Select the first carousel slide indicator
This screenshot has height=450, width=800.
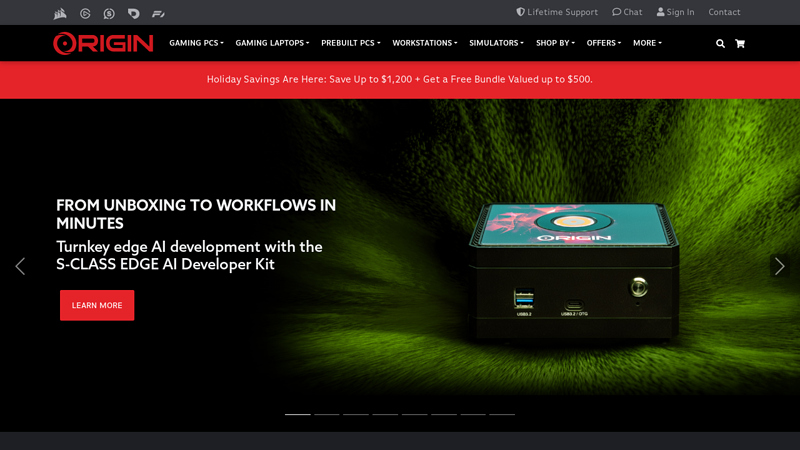(297, 414)
